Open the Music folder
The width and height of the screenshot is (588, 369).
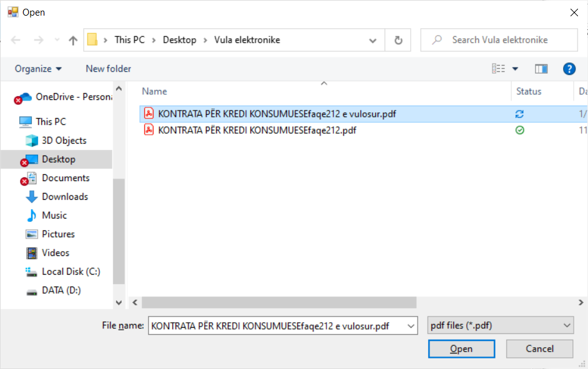click(46, 215)
